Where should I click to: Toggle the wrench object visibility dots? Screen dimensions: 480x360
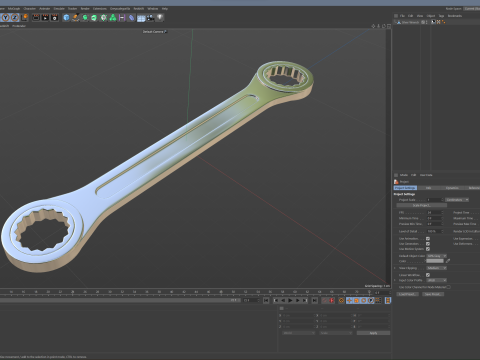point(426,22)
